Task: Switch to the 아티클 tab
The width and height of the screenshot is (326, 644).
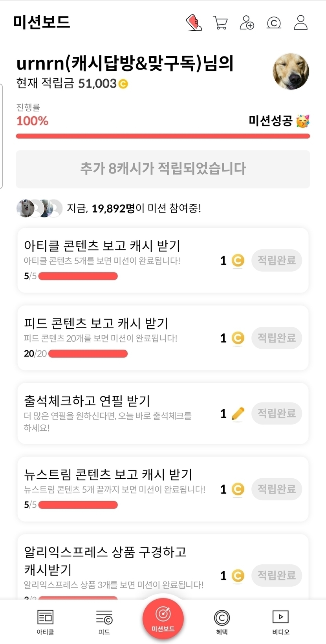Action: [45, 622]
